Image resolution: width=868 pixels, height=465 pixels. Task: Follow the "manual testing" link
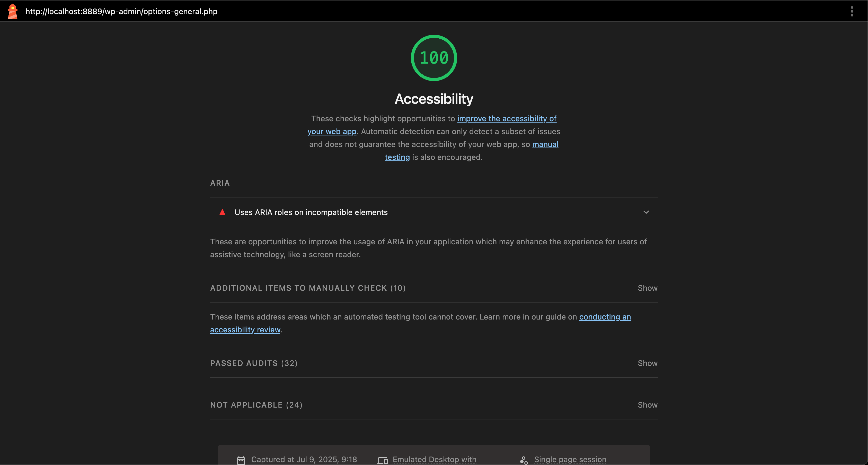[x=545, y=144]
